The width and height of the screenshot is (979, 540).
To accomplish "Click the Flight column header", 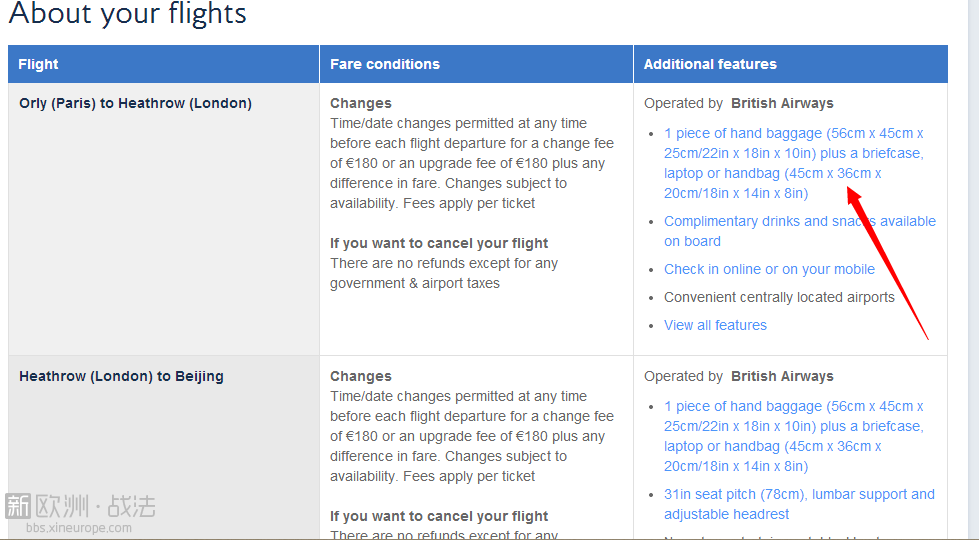I will pos(39,64).
